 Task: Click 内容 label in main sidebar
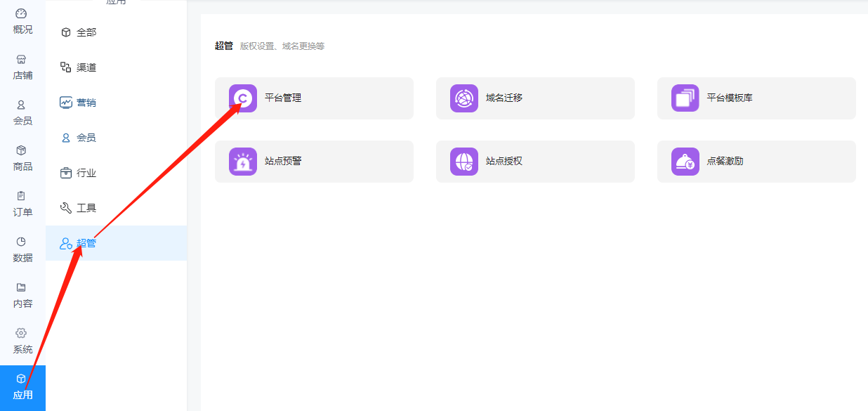tap(22, 304)
